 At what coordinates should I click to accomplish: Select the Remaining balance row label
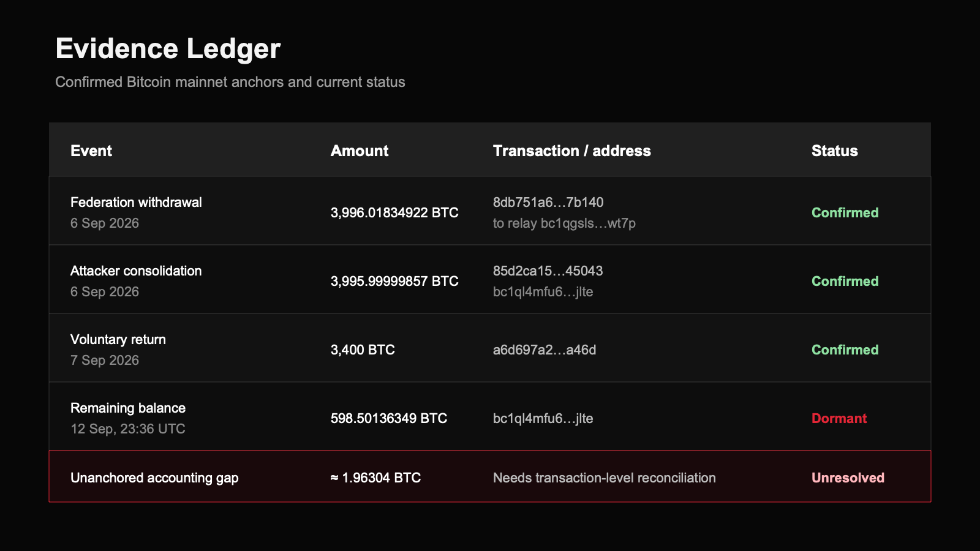(128, 408)
